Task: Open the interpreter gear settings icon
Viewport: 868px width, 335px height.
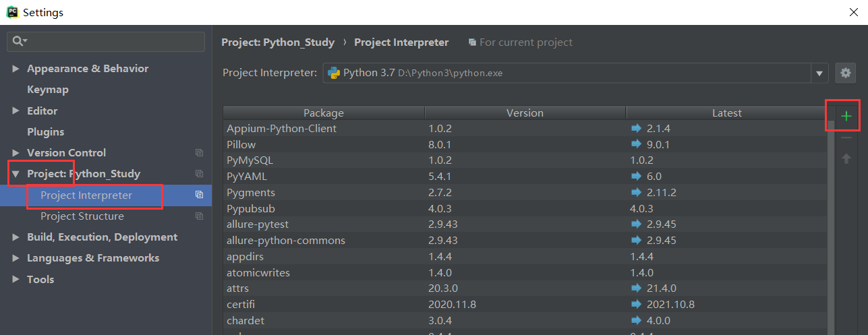Action: pos(846,73)
